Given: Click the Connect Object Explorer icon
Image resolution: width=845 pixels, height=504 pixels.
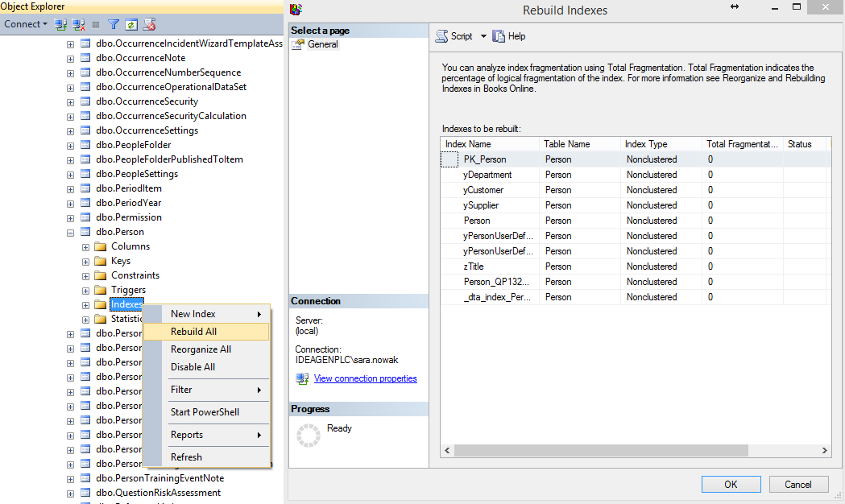Looking at the screenshot, I should [x=61, y=24].
